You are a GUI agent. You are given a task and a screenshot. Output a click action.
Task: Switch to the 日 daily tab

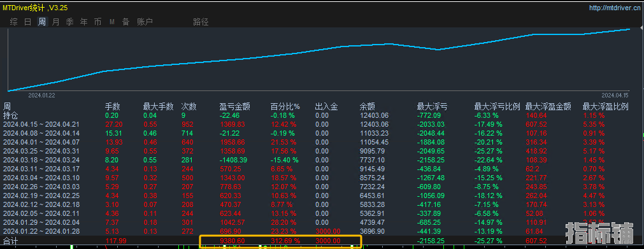[x=27, y=22]
